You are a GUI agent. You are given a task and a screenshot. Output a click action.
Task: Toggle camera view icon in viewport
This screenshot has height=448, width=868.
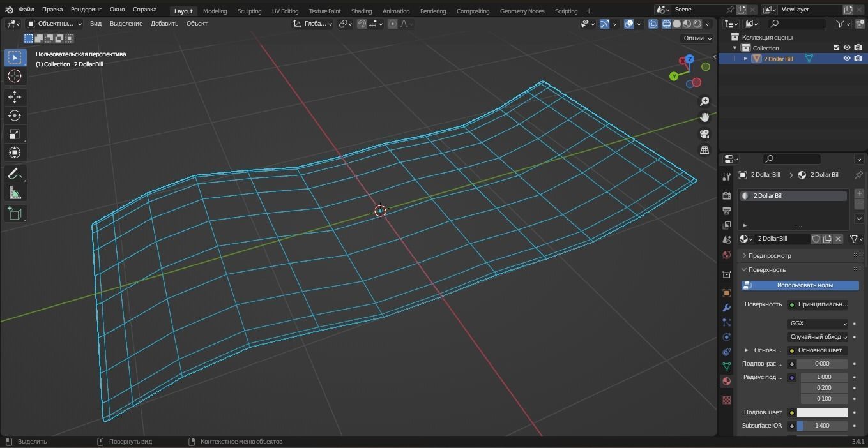tap(704, 134)
